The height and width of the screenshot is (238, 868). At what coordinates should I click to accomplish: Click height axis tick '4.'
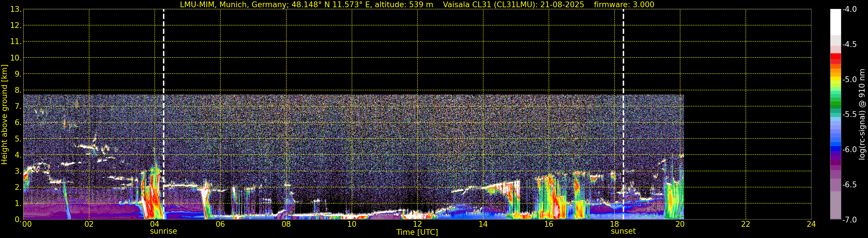tap(18, 155)
